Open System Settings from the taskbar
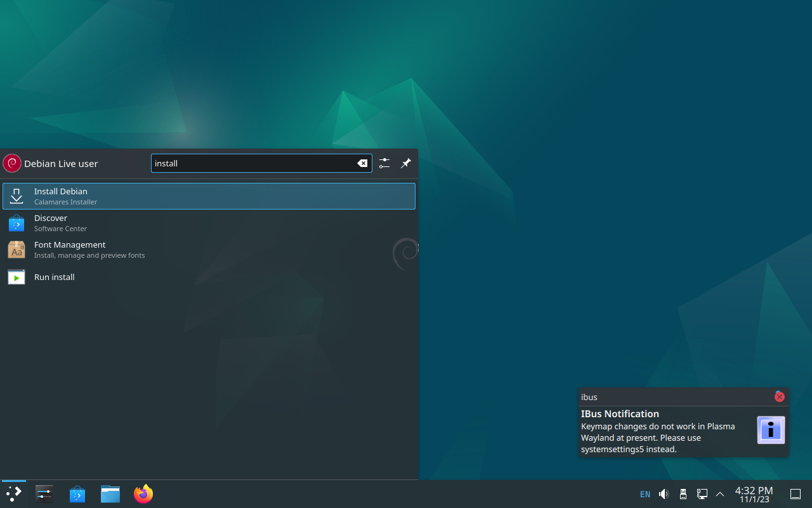812x508 pixels. (x=44, y=494)
